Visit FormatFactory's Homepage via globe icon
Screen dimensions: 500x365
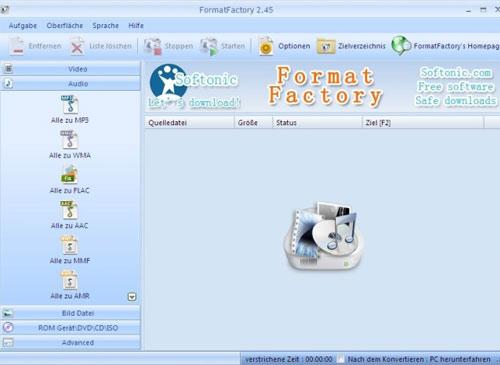pyautogui.click(x=401, y=46)
